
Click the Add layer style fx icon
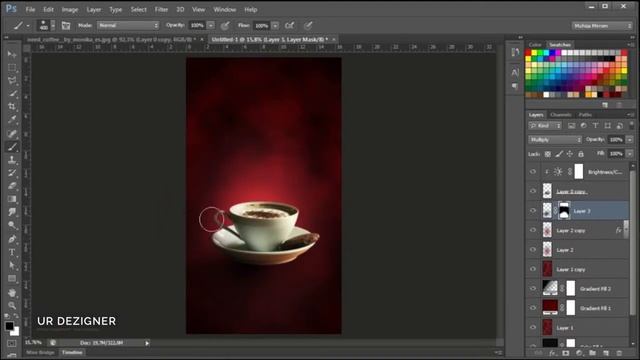coord(552,353)
